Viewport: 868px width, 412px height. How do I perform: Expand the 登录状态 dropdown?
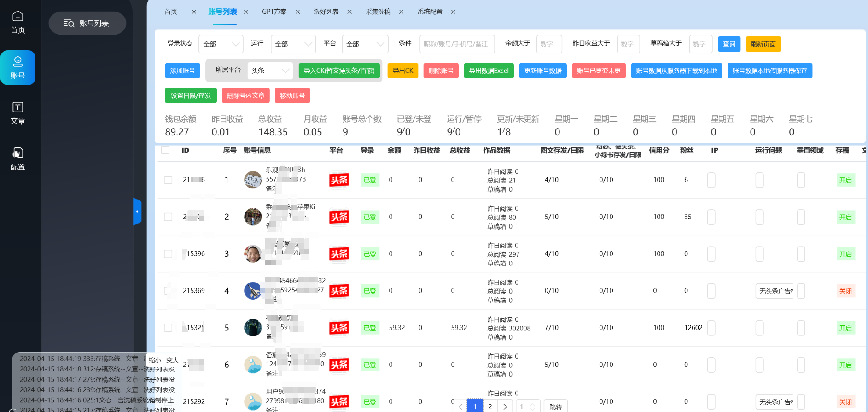221,44
